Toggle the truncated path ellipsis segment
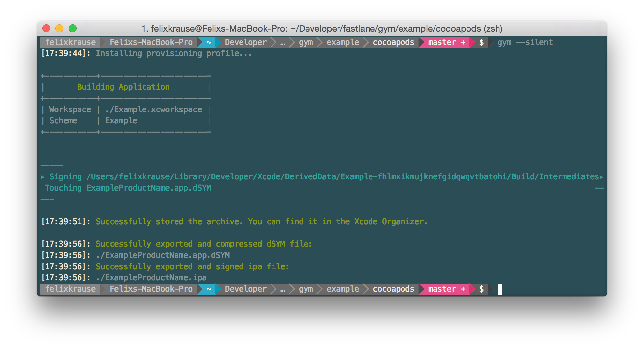This screenshot has width=644, height=349. point(282,42)
